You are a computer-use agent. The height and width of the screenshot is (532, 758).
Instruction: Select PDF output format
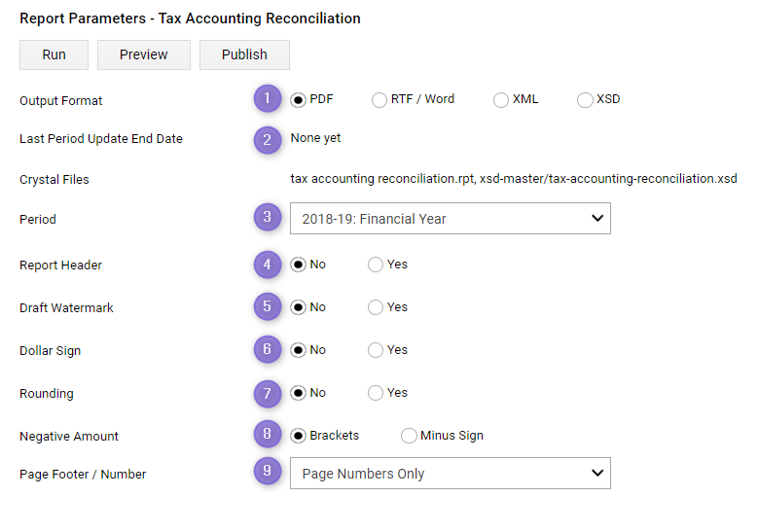click(x=299, y=99)
